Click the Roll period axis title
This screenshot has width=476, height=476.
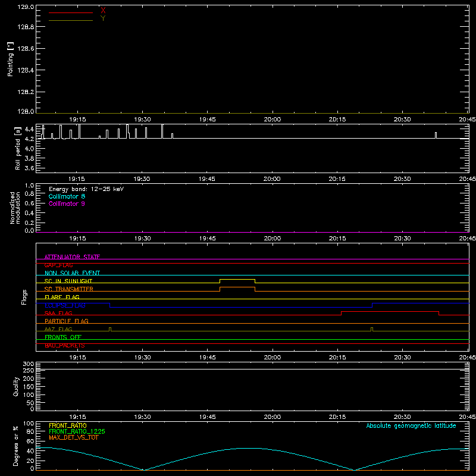pos(18,148)
